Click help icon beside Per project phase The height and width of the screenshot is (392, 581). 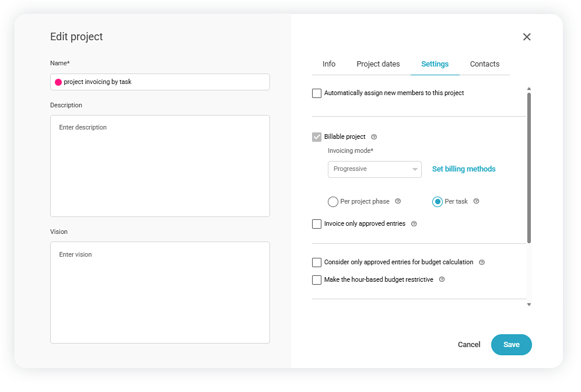[x=398, y=201]
